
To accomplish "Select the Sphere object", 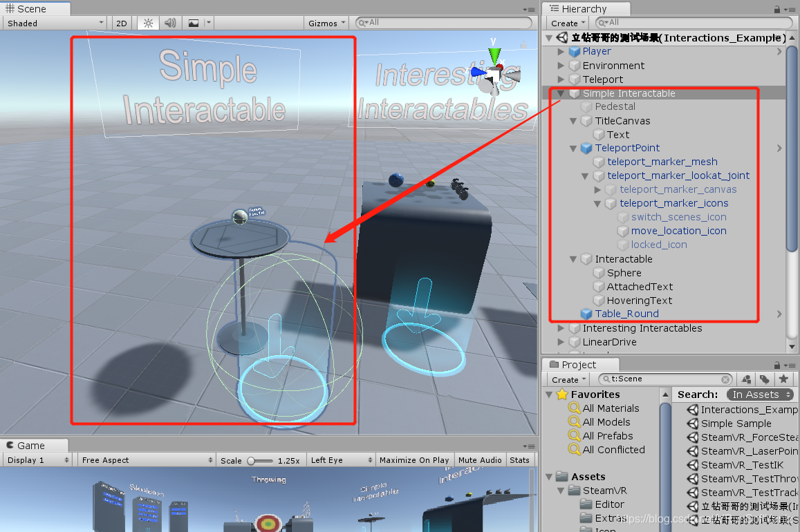I will coord(624,273).
